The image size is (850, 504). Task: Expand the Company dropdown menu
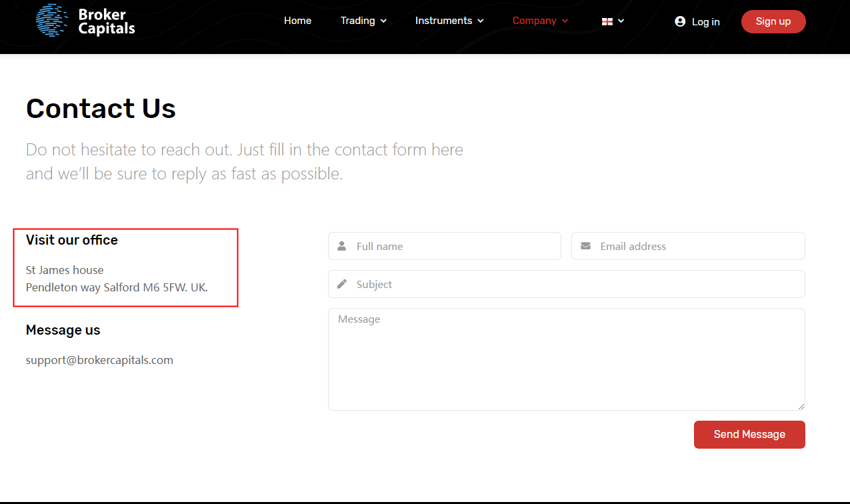540,21
